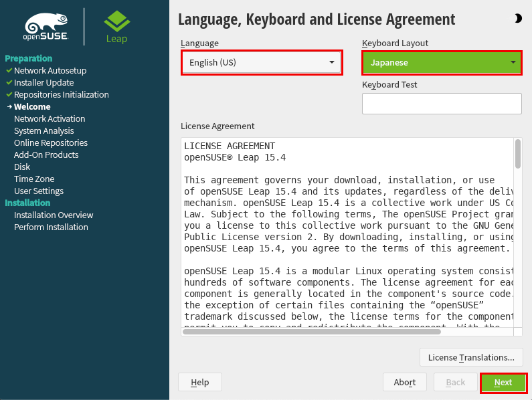Image resolution: width=532 pixels, height=400 pixels.
Task: Click the Next button
Action: [503, 383]
